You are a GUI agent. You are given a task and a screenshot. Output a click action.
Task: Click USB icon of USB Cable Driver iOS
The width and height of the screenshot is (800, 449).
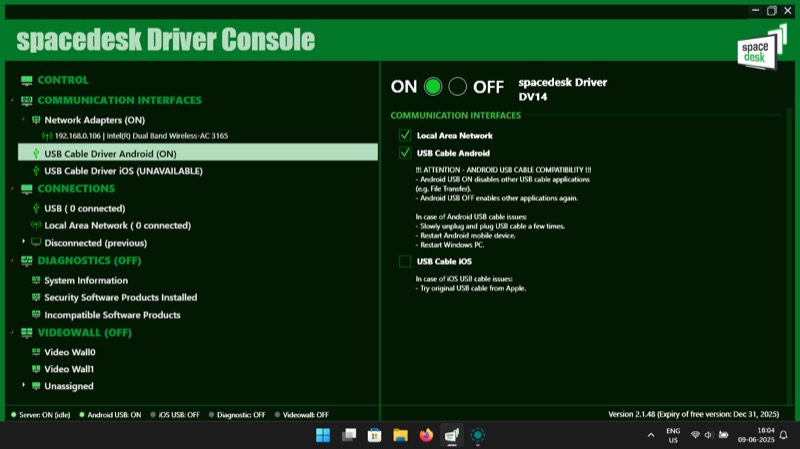coord(36,171)
